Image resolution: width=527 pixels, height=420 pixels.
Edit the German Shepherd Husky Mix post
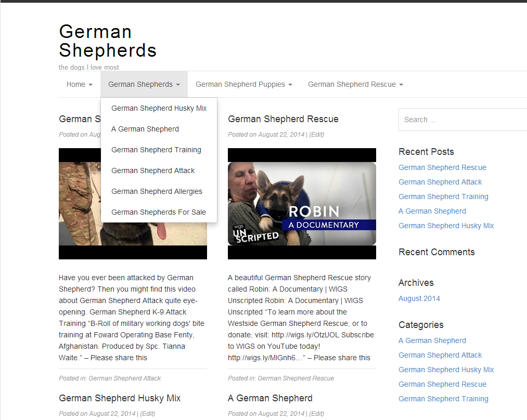pyautogui.click(x=148, y=414)
